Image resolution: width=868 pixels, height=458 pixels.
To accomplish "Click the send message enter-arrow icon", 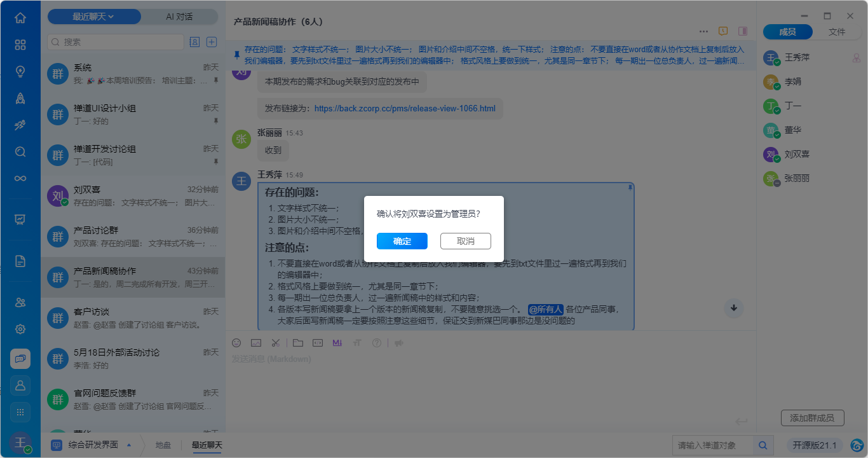I will pyautogui.click(x=740, y=421).
